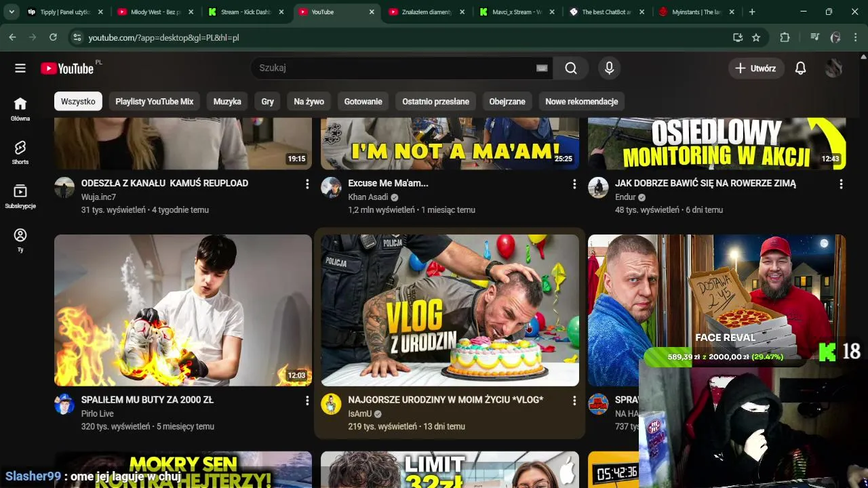Reload the page
868x488 pixels.
point(53,37)
